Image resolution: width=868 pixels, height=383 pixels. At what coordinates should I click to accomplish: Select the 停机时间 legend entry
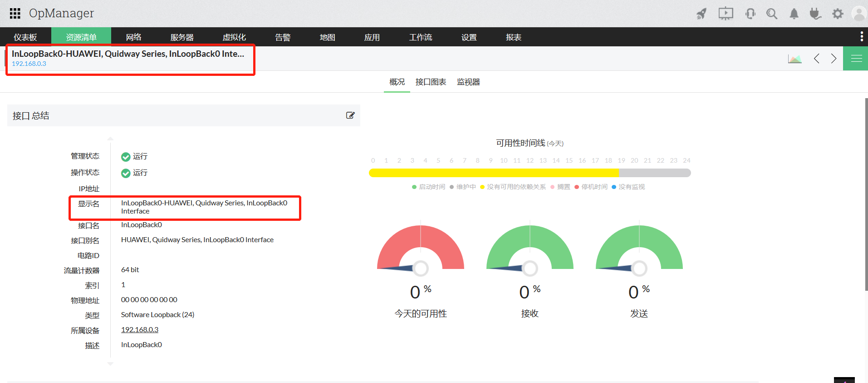591,187
